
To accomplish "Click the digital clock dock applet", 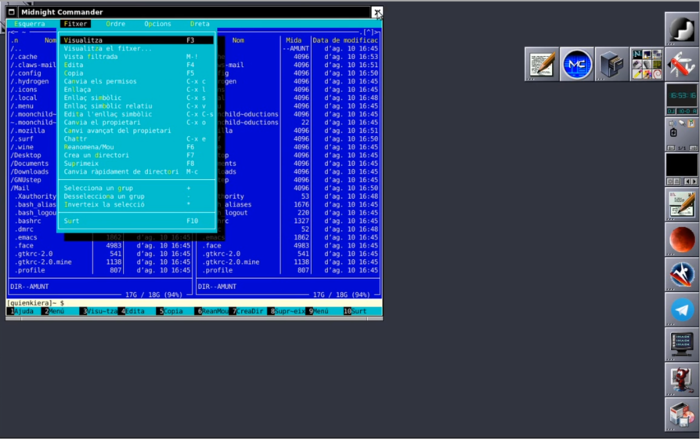I will (682, 96).
